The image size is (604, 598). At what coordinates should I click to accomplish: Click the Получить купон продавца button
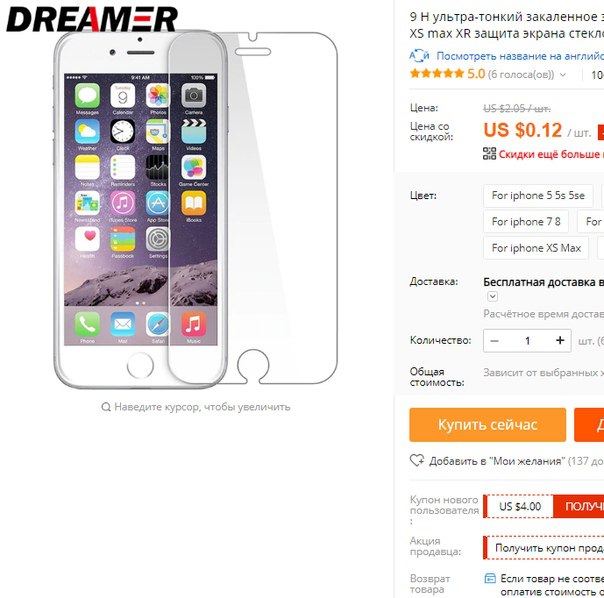tap(550, 548)
